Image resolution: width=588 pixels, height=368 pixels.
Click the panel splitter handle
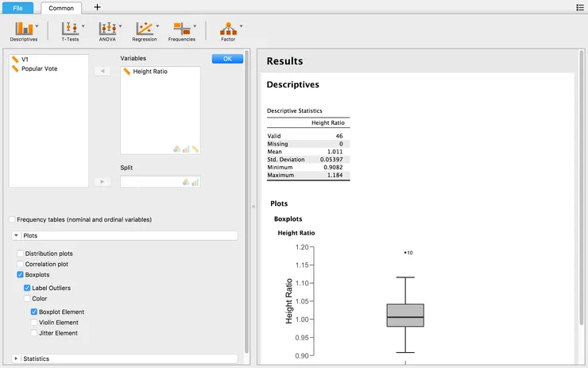click(253, 207)
